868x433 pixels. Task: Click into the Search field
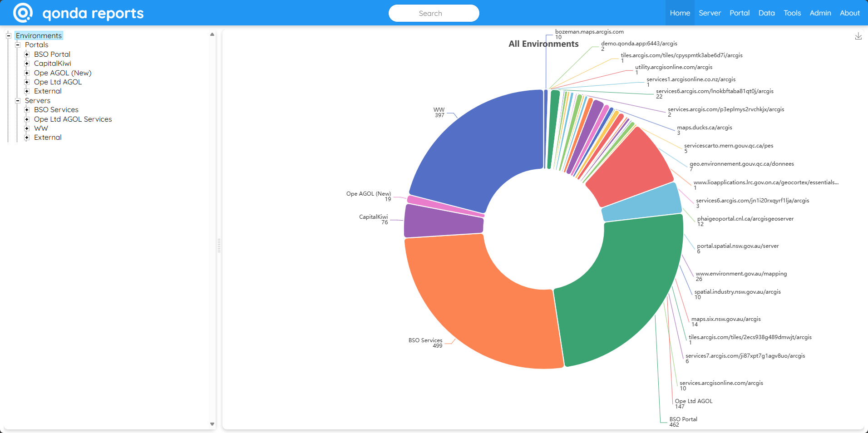pyautogui.click(x=433, y=13)
